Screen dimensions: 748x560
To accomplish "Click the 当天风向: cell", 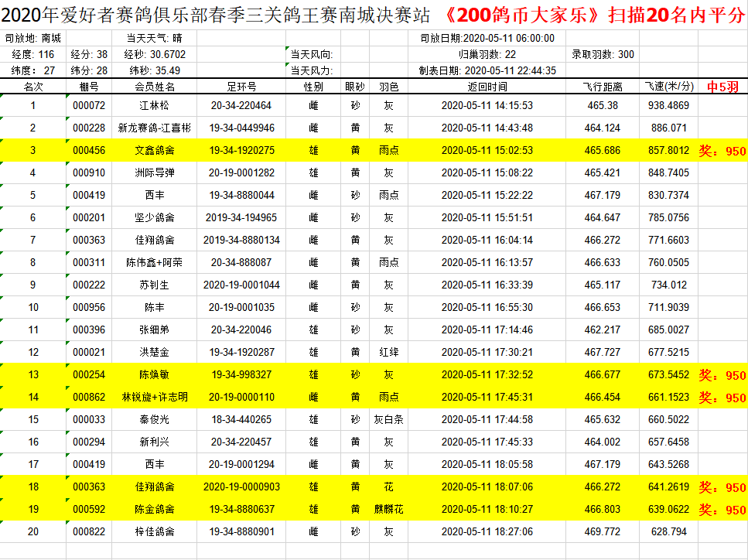I will [x=312, y=54].
